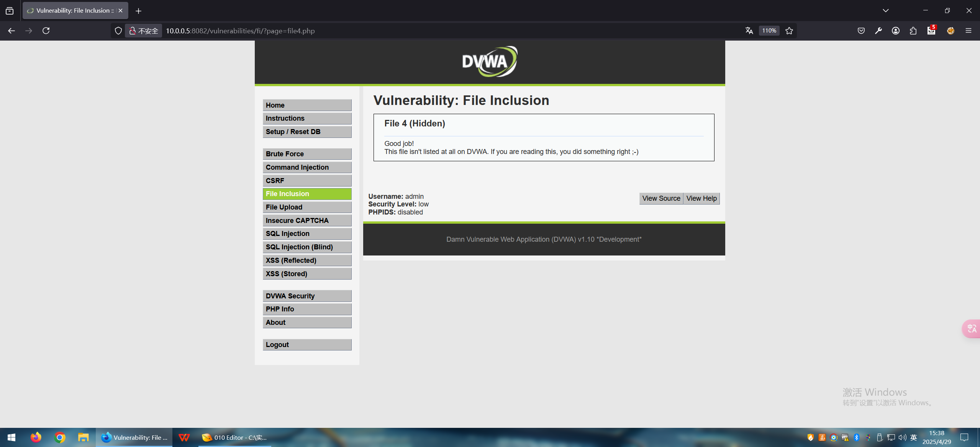Viewport: 980px width, 447px height.
Task: Open the wrench developer tools icon
Action: [x=878, y=31]
